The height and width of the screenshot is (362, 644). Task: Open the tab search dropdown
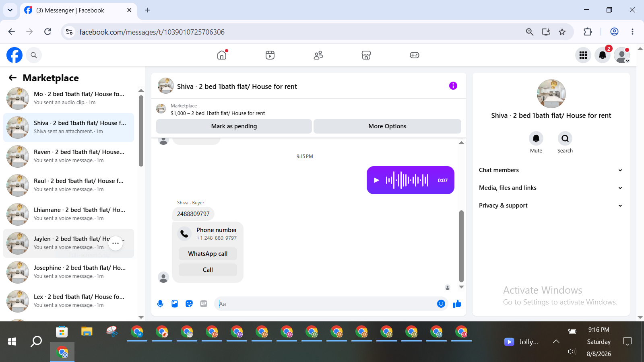tap(10, 10)
